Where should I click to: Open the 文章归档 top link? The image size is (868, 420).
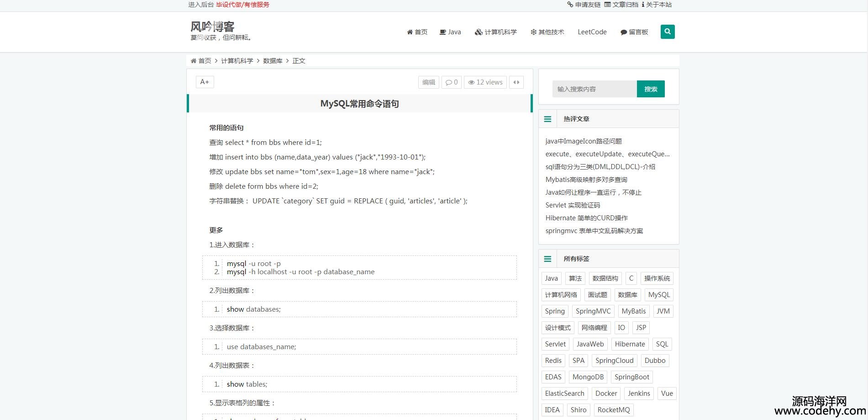click(621, 5)
